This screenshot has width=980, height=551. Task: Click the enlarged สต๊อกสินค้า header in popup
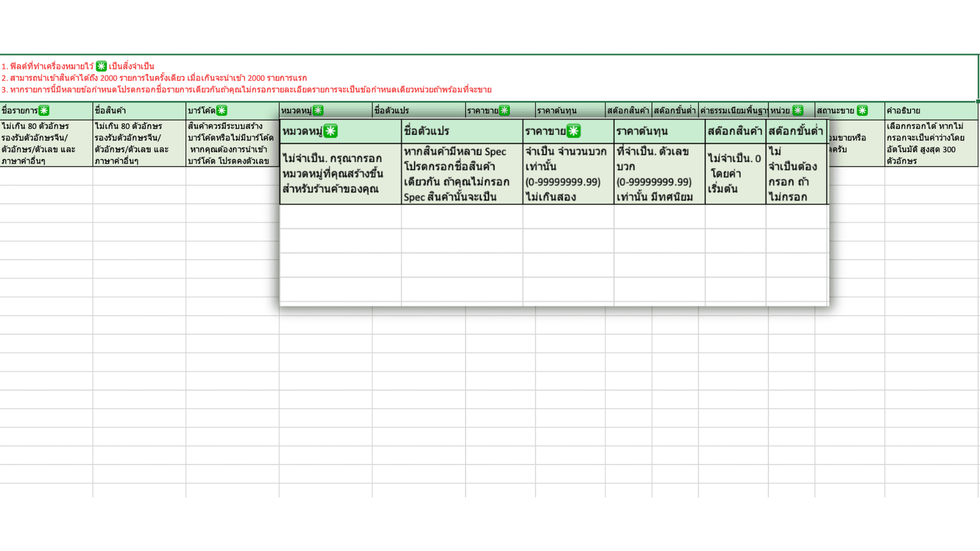pyautogui.click(x=735, y=131)
